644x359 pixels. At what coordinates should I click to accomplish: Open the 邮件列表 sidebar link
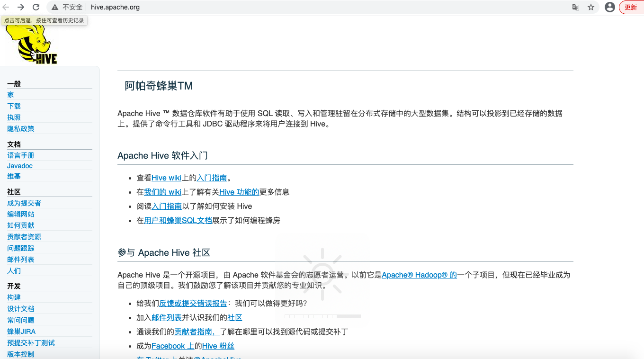[20, 259]
